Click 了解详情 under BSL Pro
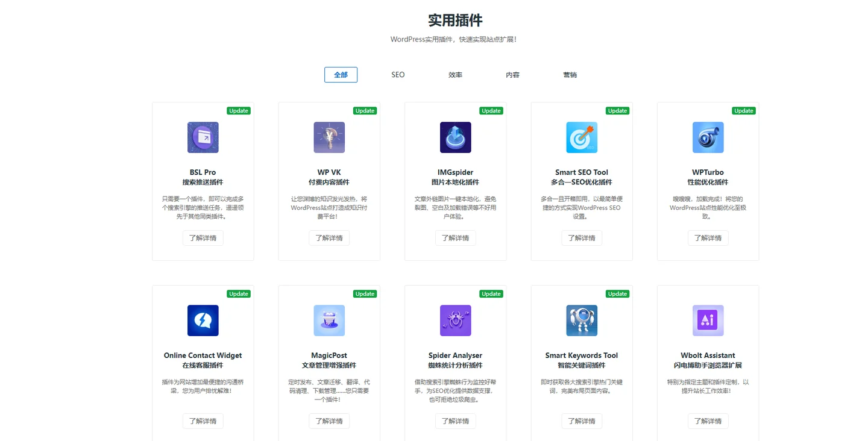 [x=203, y=238]
